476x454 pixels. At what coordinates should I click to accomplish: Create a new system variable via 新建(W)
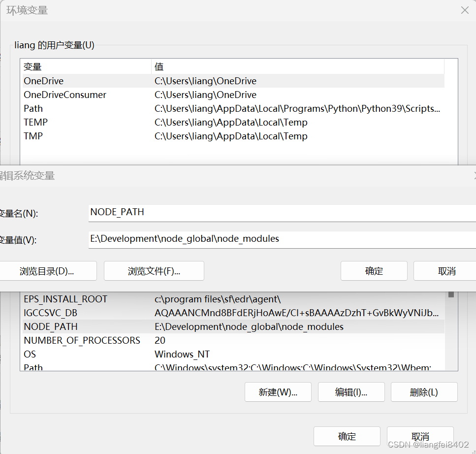[278, 392]
